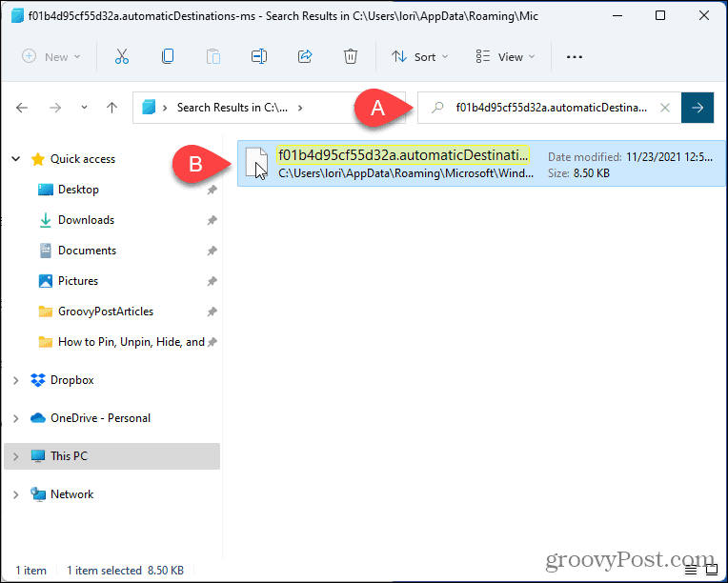The height and width of the screenshot is (583, 728).
Task: Click the pin icon beside Pictures
Action: tap(212, 281)
